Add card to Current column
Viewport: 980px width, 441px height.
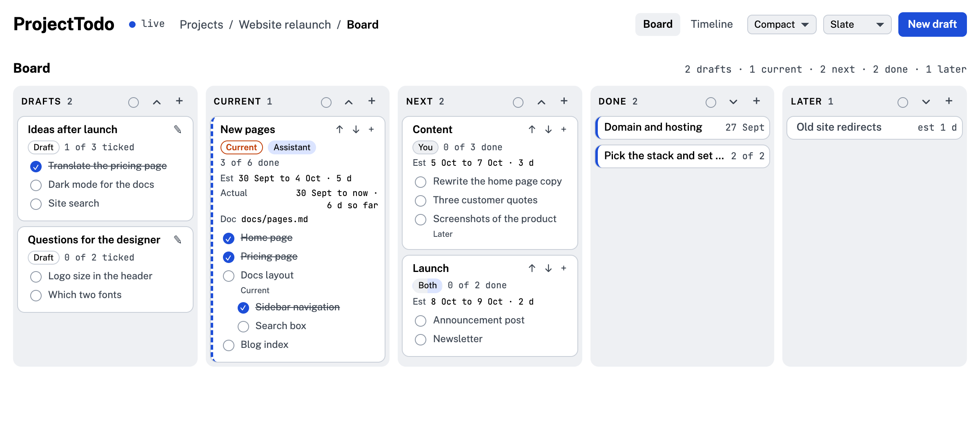point(372,101)
